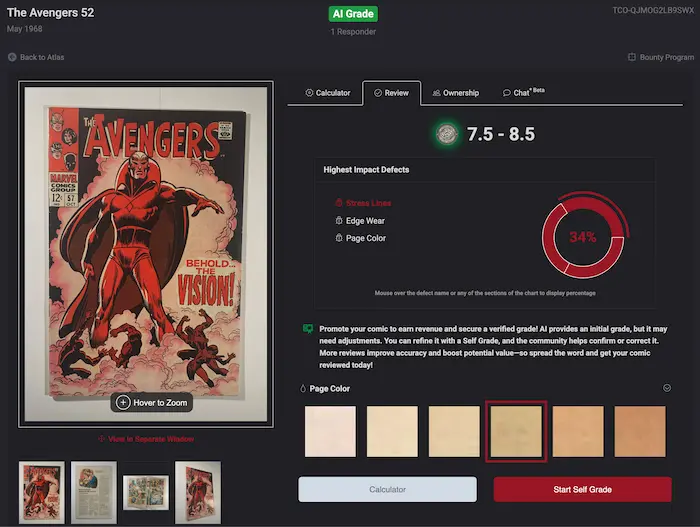Click the AI Grade green badge

(x=353, y=14)
